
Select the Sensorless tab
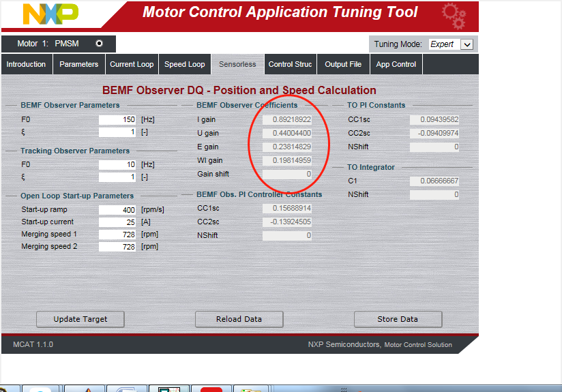click(237, 64)
